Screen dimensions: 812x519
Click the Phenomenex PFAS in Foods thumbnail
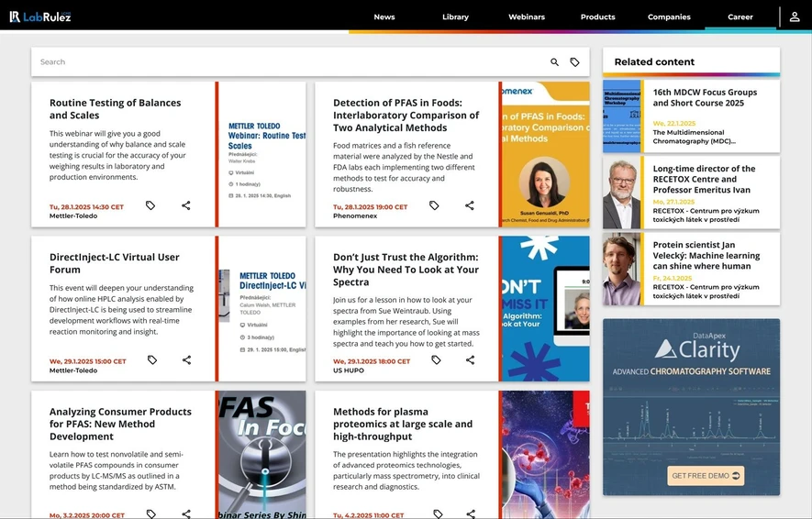(546, 154)
